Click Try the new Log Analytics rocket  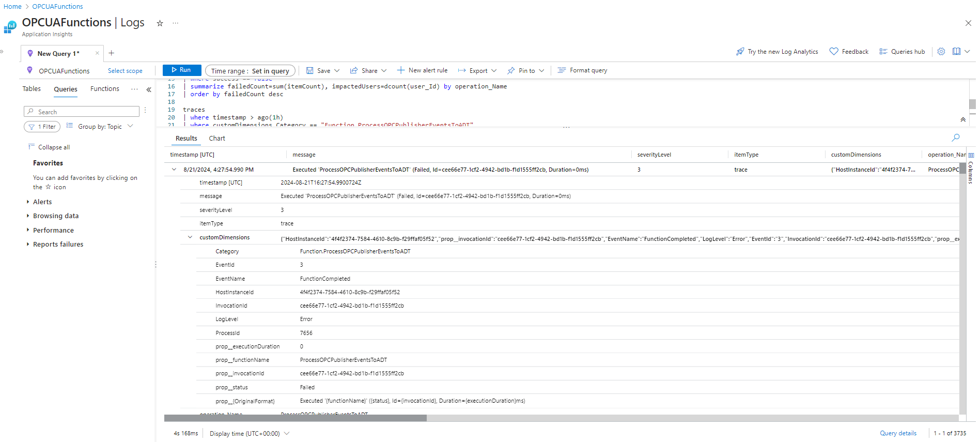(x=777, y=52)
